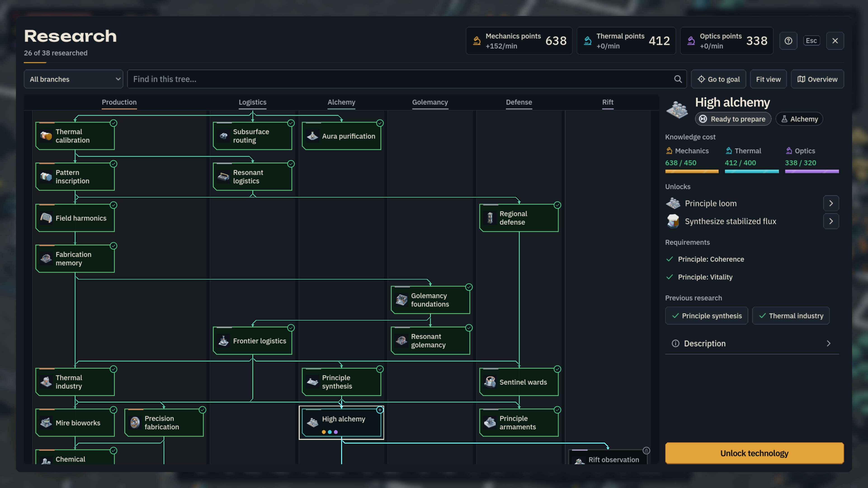Click the Thermal points flask icon
The image size is (868, 488).
tap(588, 41)
